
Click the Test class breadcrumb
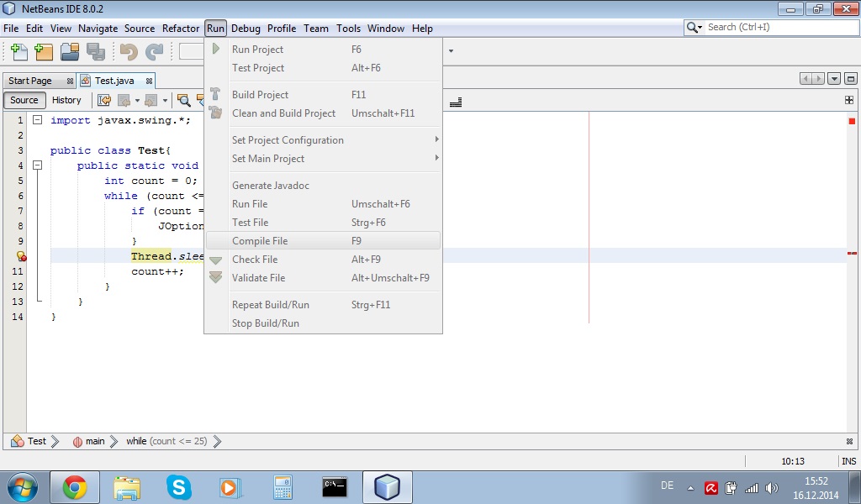tap(29, 441)
